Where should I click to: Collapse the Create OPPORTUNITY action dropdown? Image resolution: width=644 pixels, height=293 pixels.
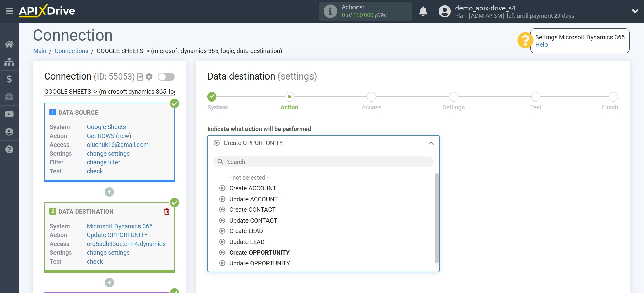[323, 143]
